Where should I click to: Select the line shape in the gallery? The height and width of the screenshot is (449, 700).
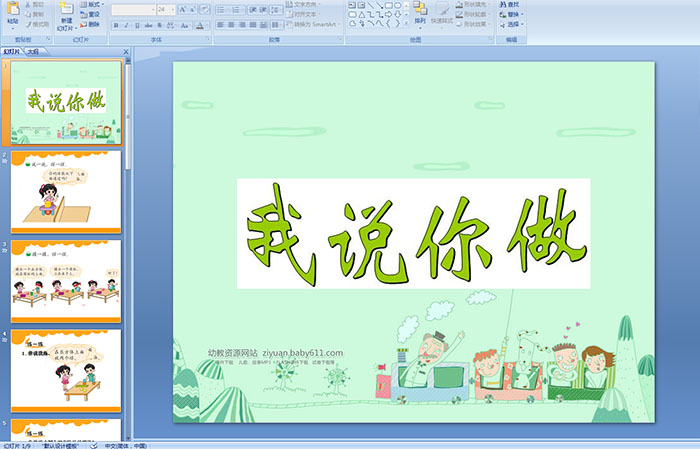[371, 5]
